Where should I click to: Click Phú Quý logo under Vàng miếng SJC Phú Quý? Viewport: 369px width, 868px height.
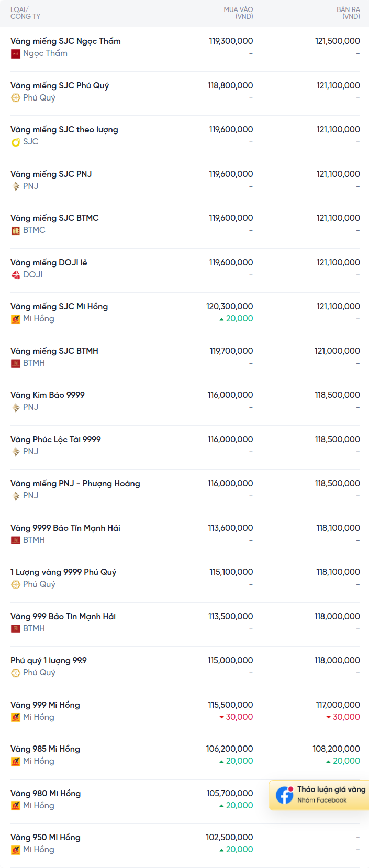tap(16, 98)
